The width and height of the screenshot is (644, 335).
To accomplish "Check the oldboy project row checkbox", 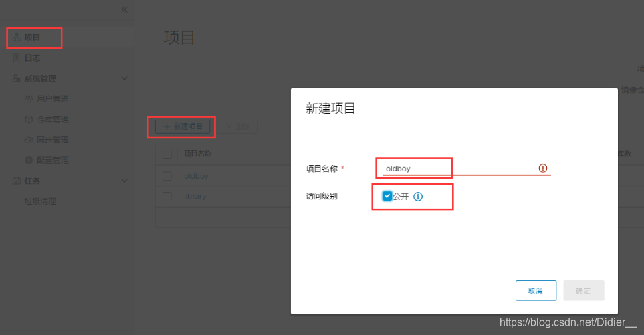I will (167, 176).
